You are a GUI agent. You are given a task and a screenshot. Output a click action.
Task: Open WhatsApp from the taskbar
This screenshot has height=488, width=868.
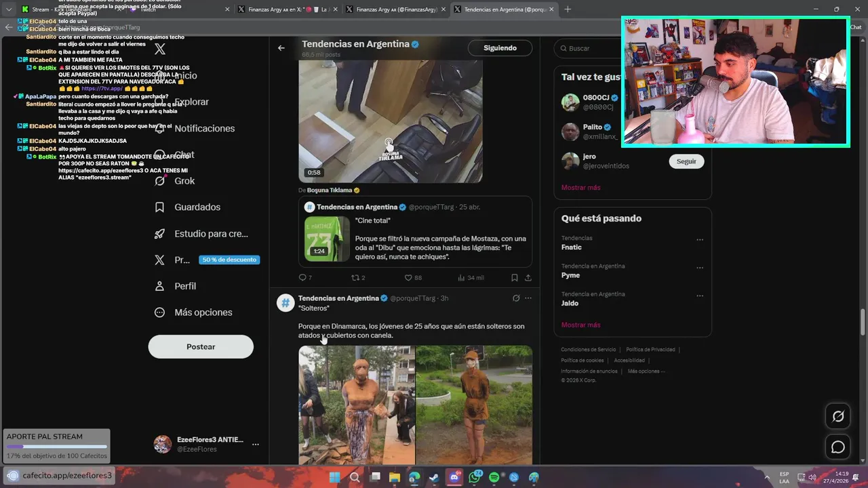pos(474,478)
